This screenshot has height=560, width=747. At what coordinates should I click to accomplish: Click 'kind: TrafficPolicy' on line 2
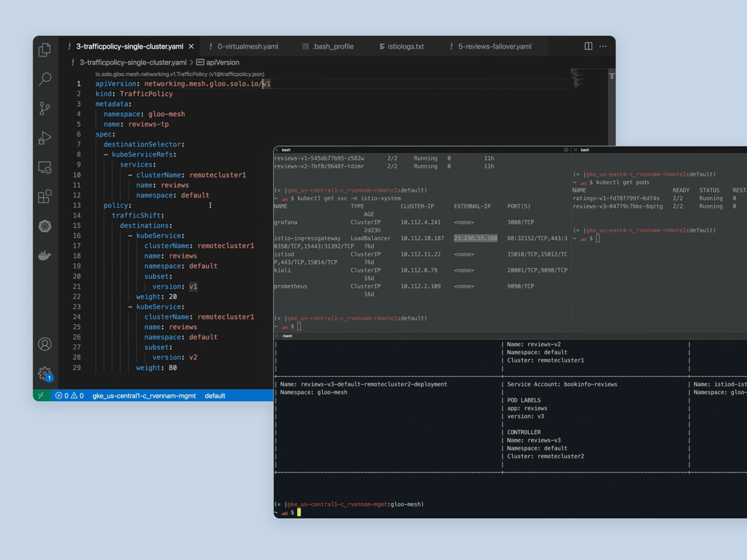click(x=134, y=94)
